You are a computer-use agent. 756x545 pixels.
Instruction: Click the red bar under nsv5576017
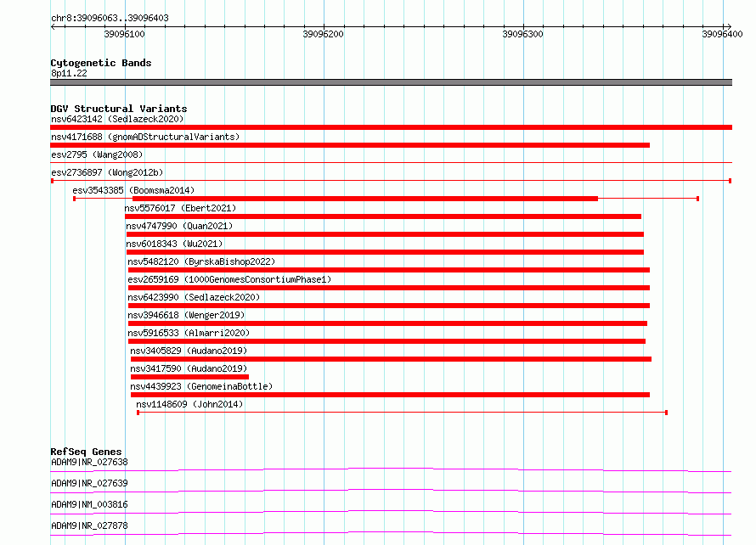[383, 216]
